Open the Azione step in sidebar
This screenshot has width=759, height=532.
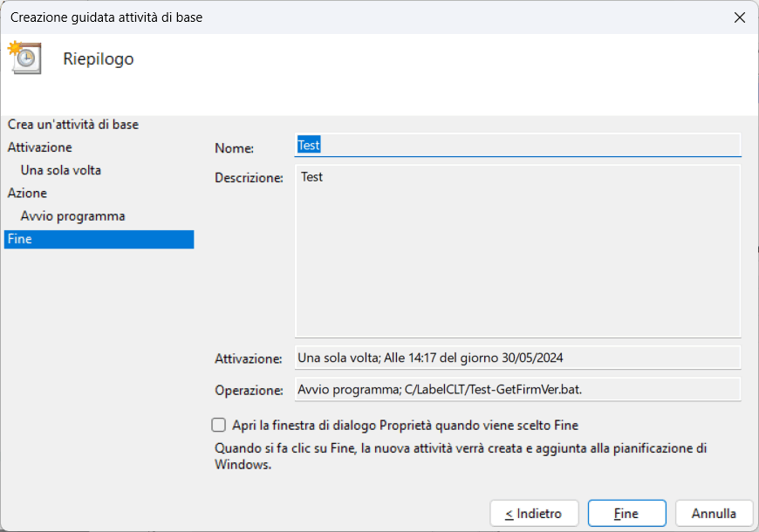coord(27,193)
